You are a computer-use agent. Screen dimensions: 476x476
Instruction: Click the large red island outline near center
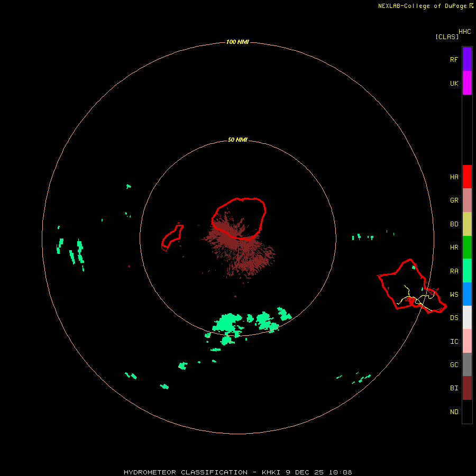coord(239,218)
